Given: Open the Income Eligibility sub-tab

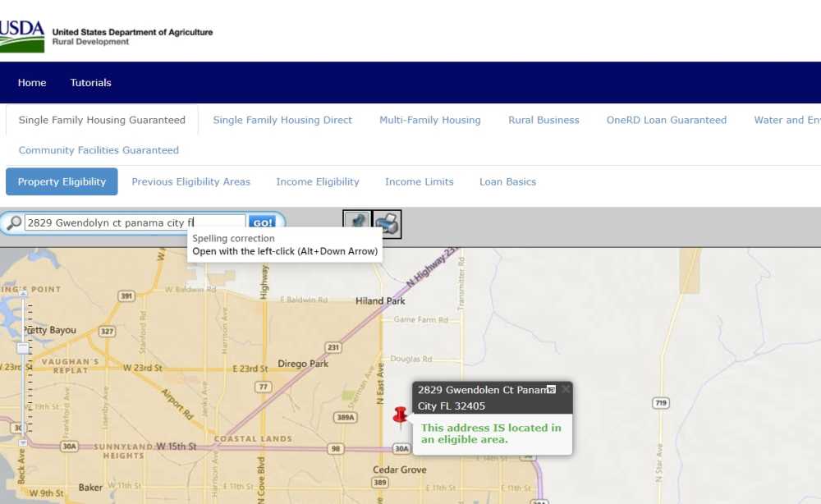Looking at the screenshot, I should pos(318,181).
